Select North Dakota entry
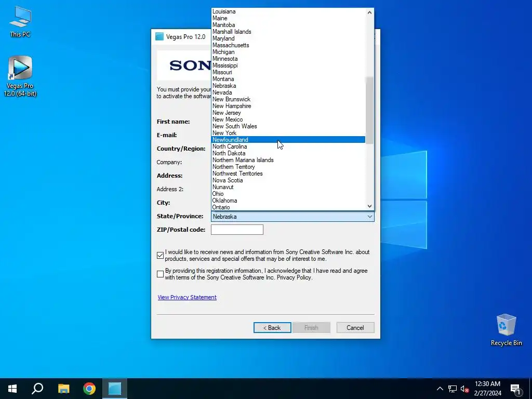This screenshot has height=399, width=532. [x=288, y=153]
